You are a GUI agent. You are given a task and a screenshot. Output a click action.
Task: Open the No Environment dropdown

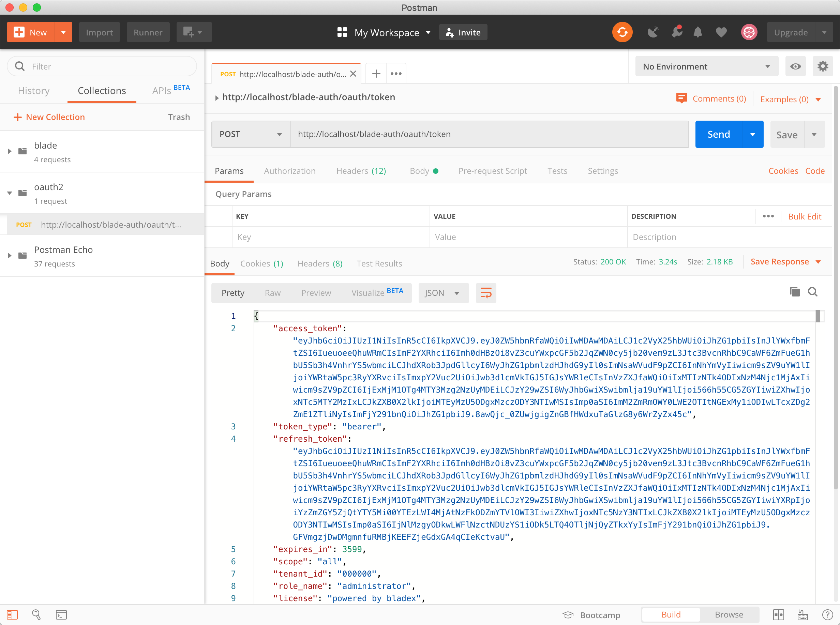coord(706,66)
